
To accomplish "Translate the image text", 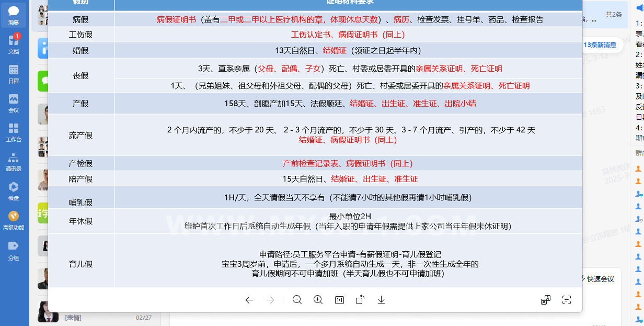I will pos(545,300).
